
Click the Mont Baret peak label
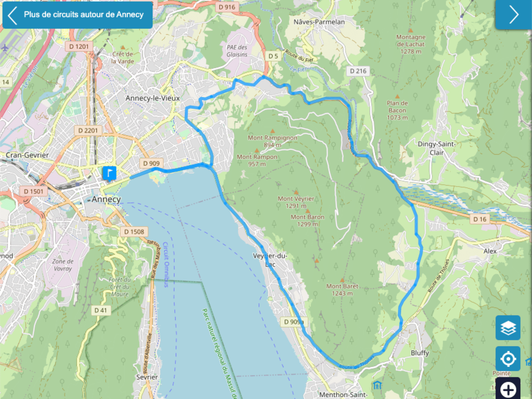(x=342, y=290)
